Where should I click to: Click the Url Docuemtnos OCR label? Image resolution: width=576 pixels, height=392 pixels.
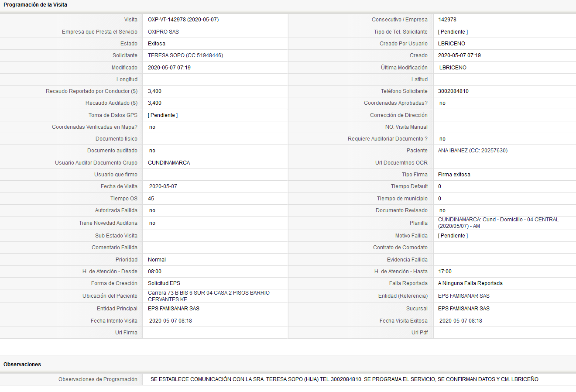click(401, 163)
